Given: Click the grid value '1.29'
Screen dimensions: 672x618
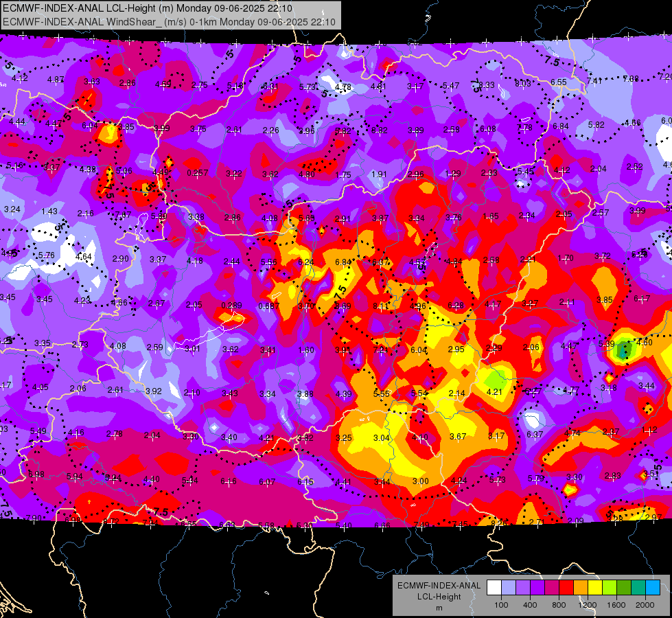Looking at the screenshot, I should 453,174.
